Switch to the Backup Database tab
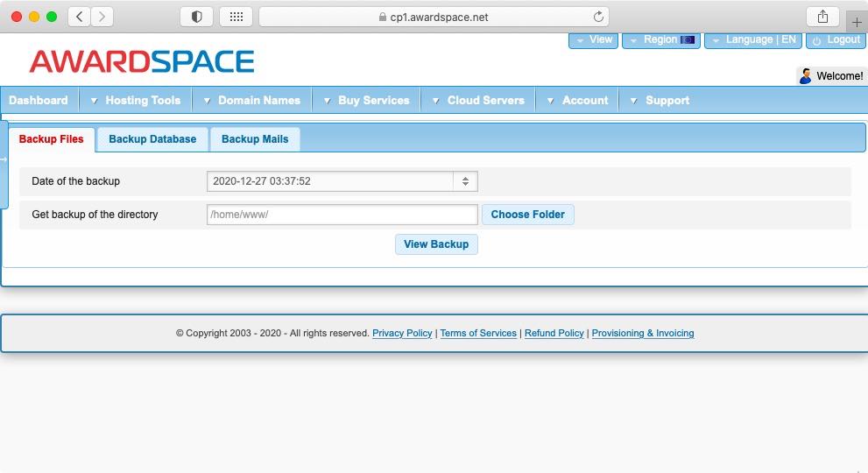 click(x=152, y=139)
